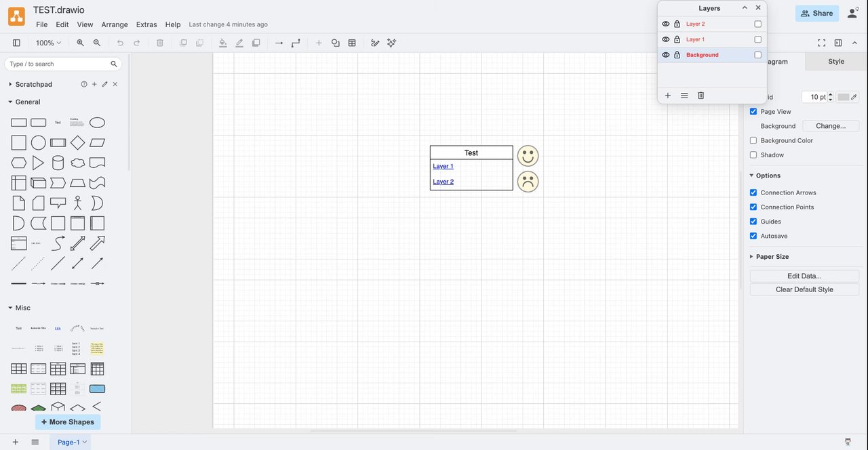This screenshot has width=868, height=450.
Task: Uncheck Connection Arrows option
Action: point(753,192)
